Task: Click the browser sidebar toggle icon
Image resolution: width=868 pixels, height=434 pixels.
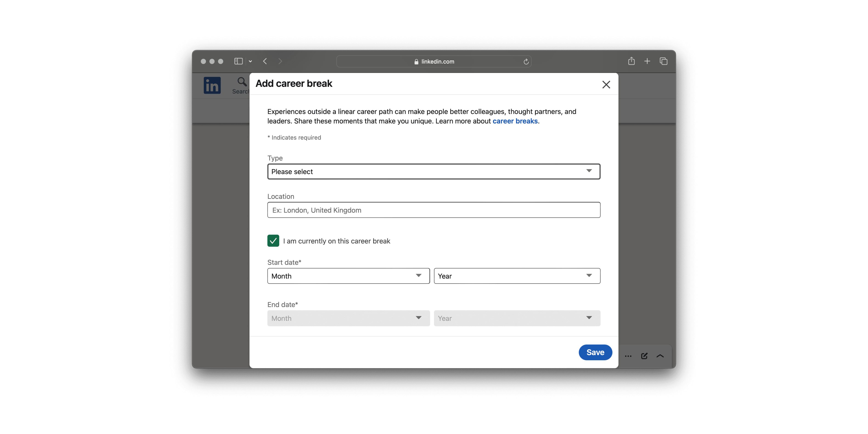Action: click(239, 61)
